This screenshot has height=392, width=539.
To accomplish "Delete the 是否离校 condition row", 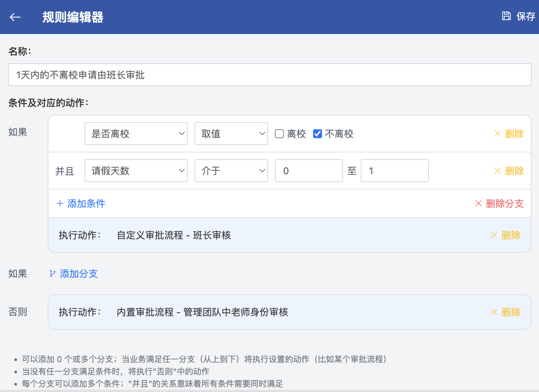I will pyautogui.click(x=509, y=134).
